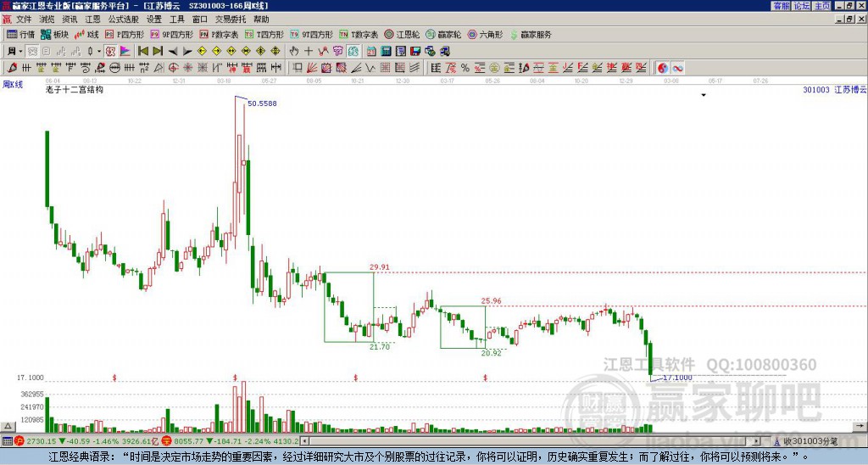Open the 资讯 menu
The width and height of the screenshot is (868, 465).
[x=70, y=20]
